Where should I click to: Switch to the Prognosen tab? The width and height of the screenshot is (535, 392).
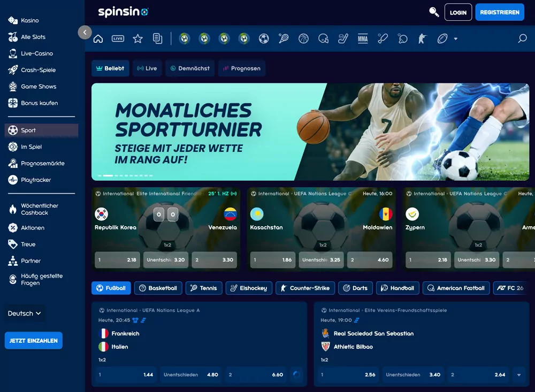(242, 68)
